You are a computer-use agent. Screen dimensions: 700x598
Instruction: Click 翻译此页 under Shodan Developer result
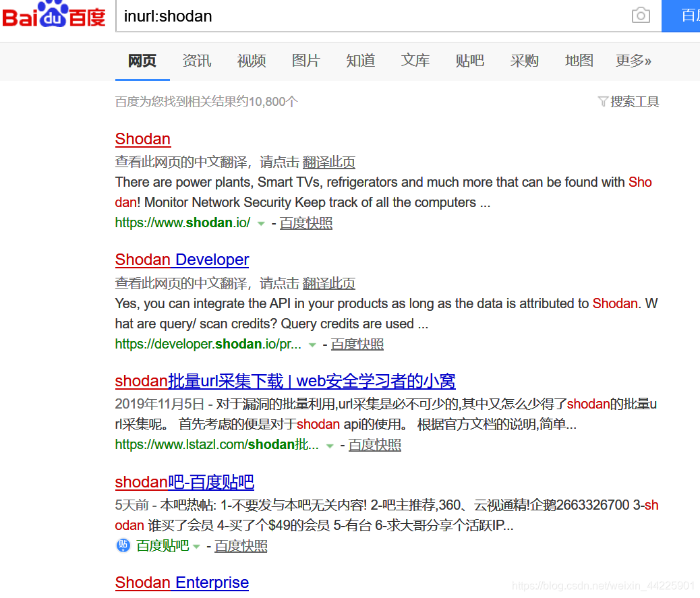click(x=328, y=283)
